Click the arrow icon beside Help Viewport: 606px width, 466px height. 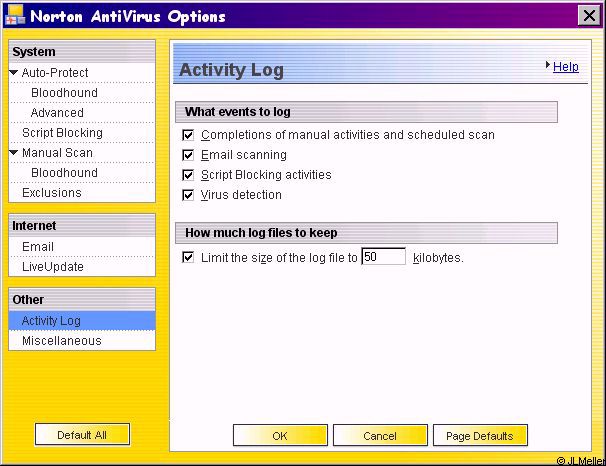pos(548,66)
